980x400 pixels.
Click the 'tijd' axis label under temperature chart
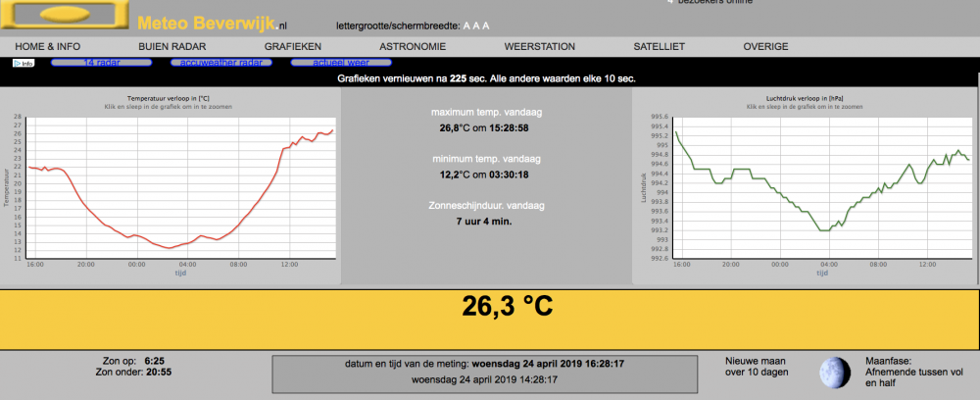180,274
